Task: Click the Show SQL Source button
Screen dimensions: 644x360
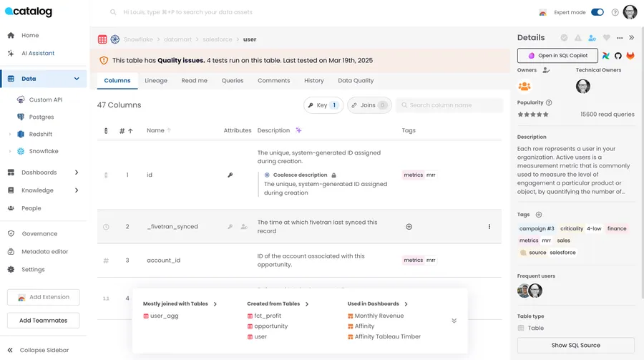Action: 575,345
